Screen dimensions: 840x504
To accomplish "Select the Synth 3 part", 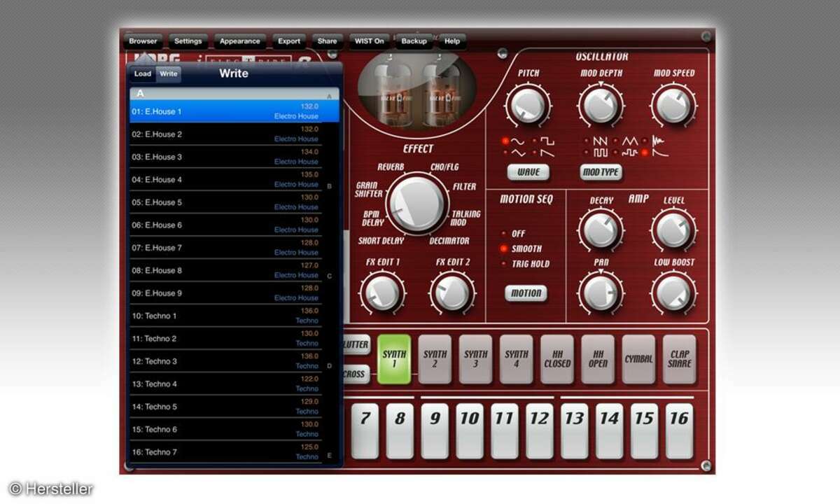I will point(475,359).
